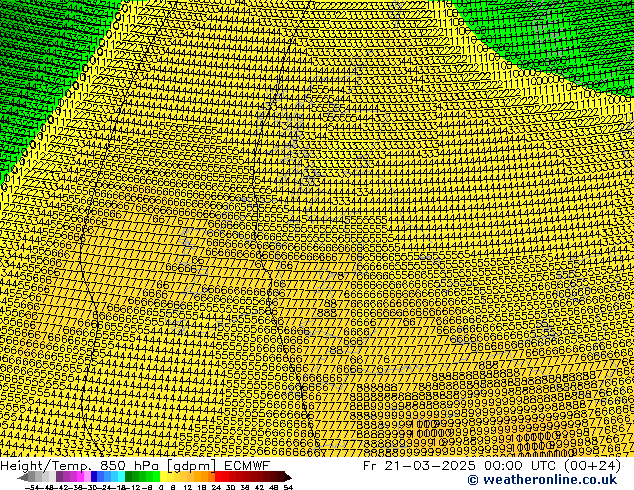Viewport: 634px width, 490px height.
Task: Click the -54 label on the color scale
Action: [32, 488]
